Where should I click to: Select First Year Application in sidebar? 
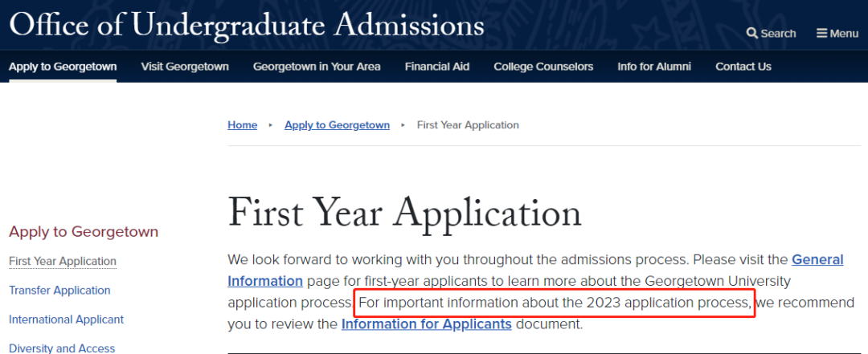pyautogui.click(x=63, y=261)
